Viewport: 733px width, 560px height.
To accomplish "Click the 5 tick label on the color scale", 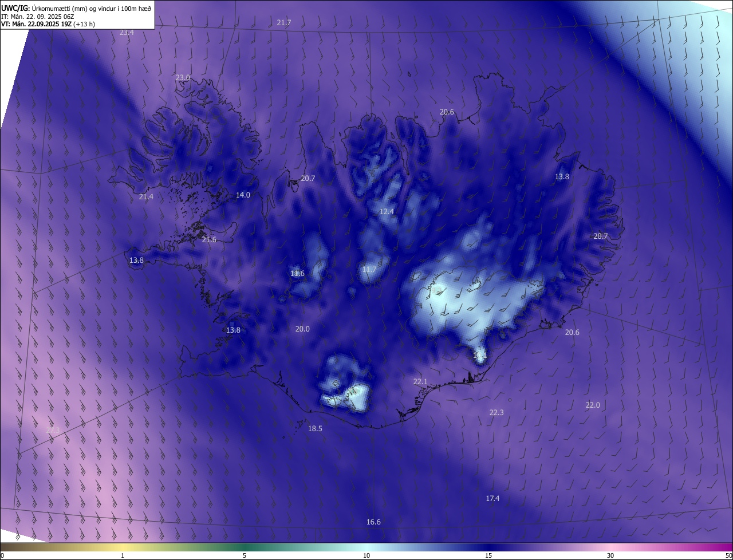I will 245,555.
